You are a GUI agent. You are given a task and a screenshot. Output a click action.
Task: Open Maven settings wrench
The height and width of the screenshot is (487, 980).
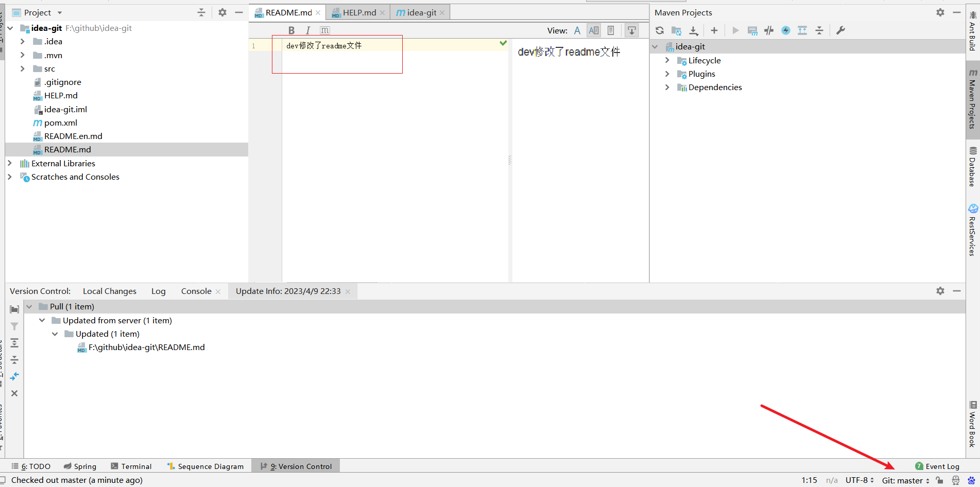pyautogui.click(x=840, y=30)
